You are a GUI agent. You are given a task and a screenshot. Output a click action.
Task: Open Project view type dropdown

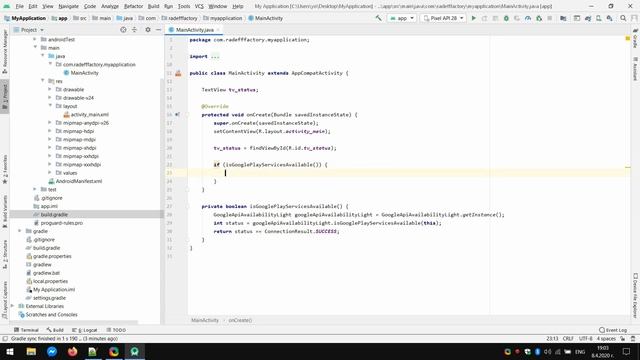[29, 30]
